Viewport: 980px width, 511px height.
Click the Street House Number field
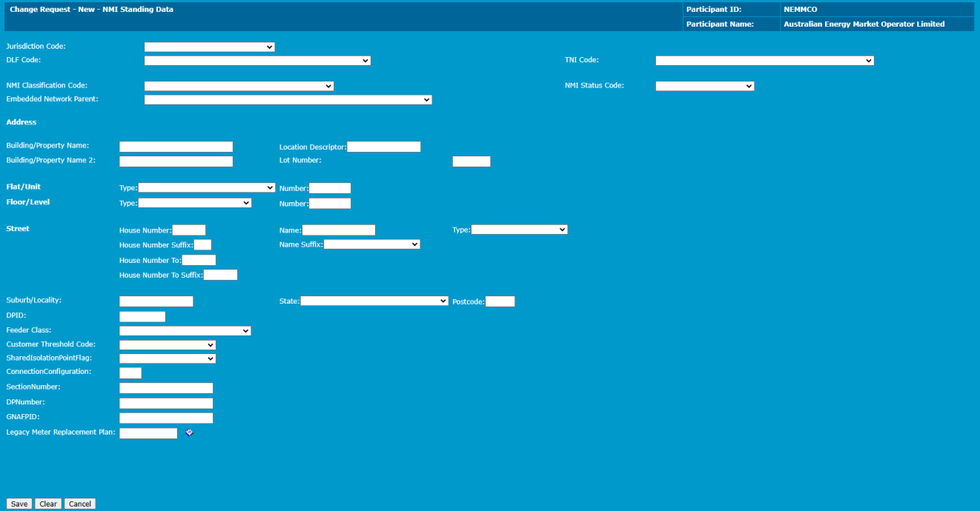pos(188,230)
